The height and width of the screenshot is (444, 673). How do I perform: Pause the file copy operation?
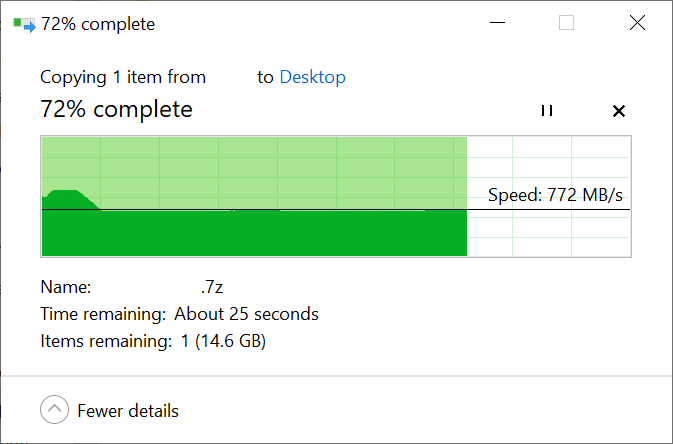click(547, 111)
